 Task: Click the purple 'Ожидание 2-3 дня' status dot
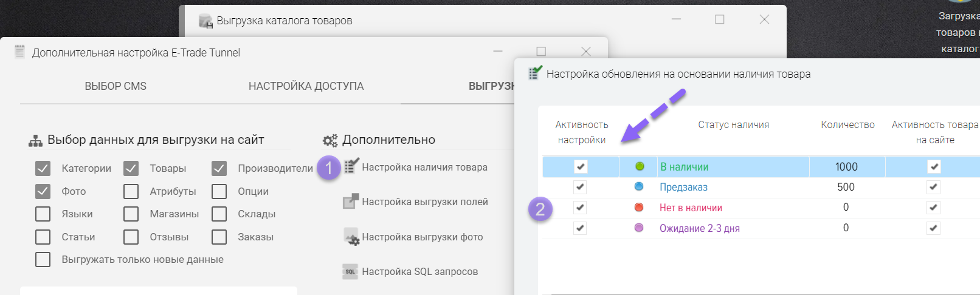(639, 228)
